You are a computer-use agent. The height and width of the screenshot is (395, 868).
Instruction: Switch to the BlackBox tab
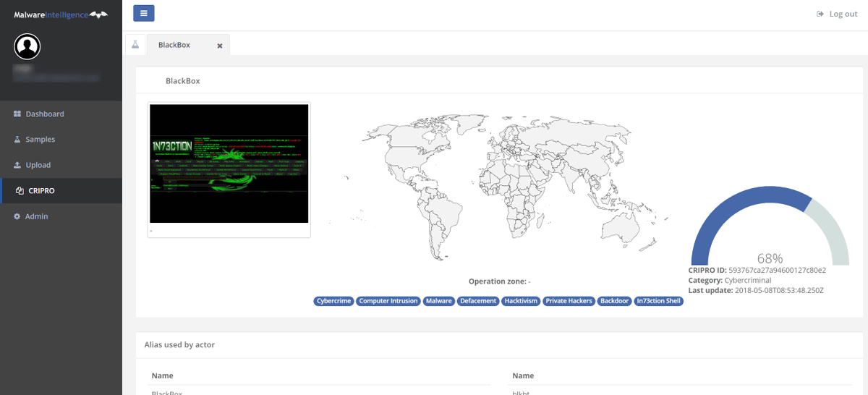pyautogui.click(x=174, y=45)
